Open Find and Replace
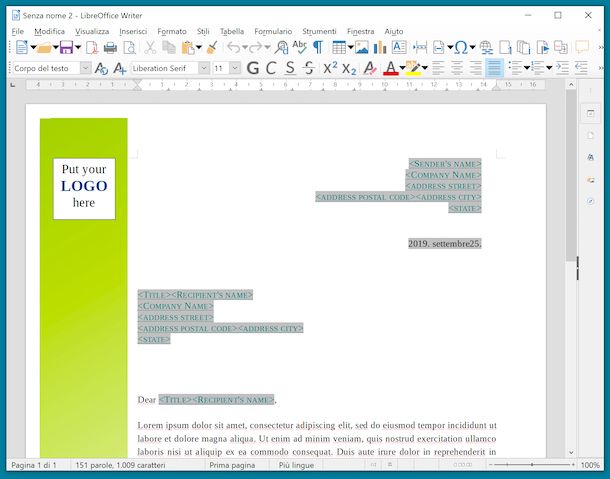Image resolution: width=610 pixels, height=479 pixels. 281,47
